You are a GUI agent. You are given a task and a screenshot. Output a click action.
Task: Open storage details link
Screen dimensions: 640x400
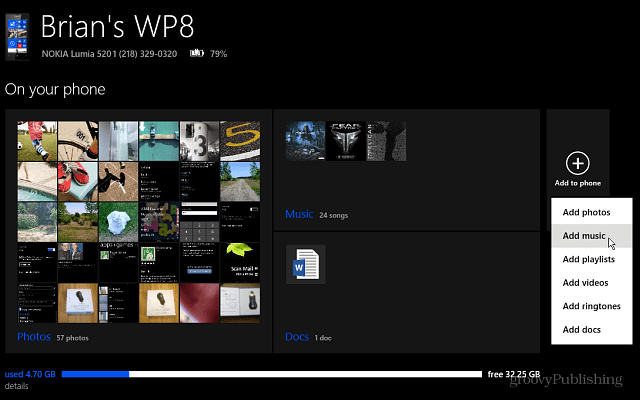(17, 386)
